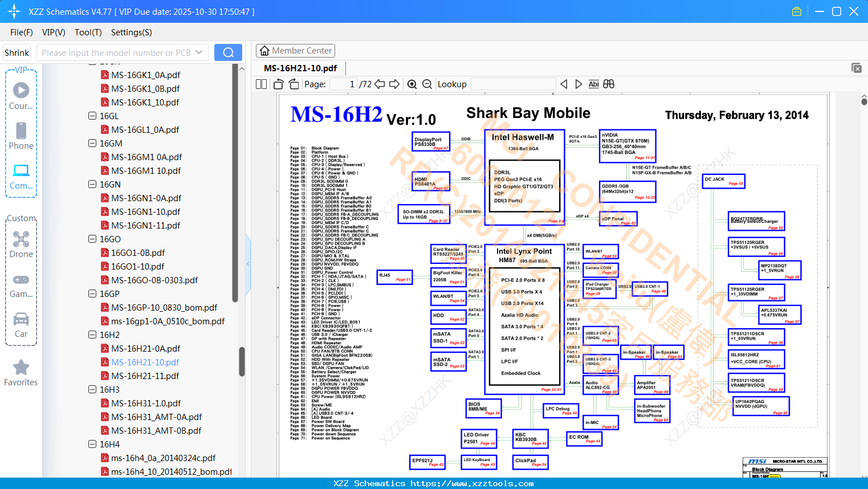The height and width of the screenshot is (489, 868).
Task: Jump to next Lookup search result
Action: [x=578, y=84]
